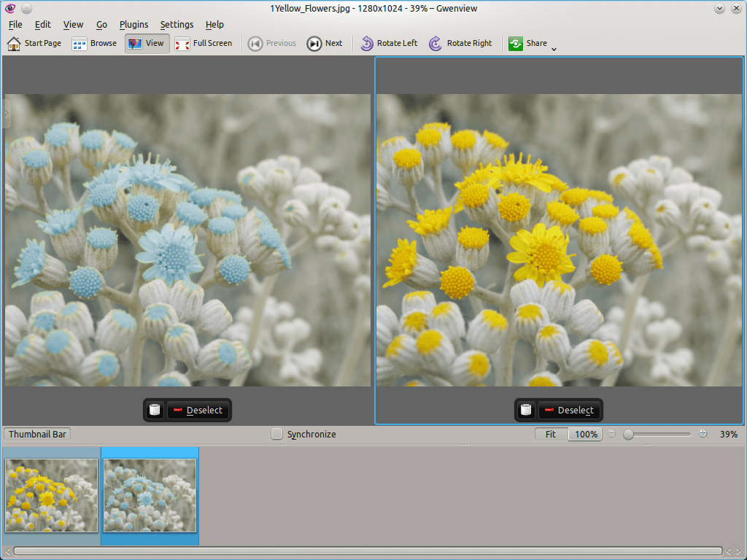Screen dimensions: 747x560
Task: Click the zoom in magnifier icon
Action: tap(703, 434)
